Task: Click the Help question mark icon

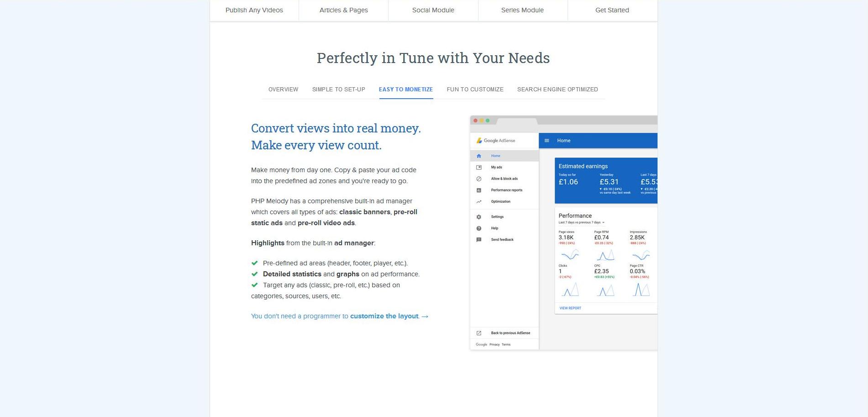Action: (x=479, y=228)
